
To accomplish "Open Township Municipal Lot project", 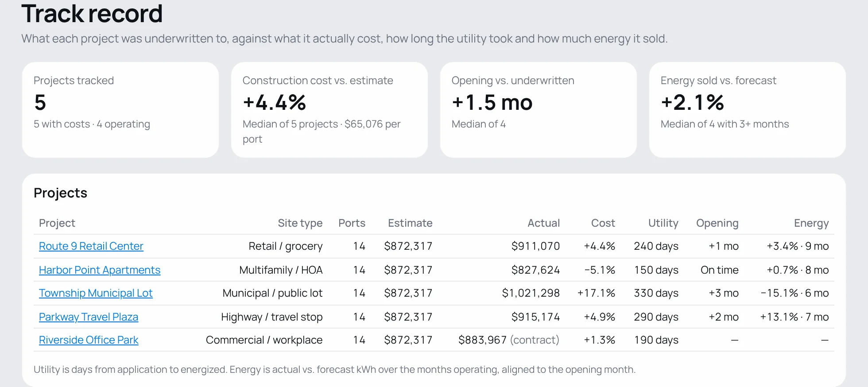I will (96, 293).
